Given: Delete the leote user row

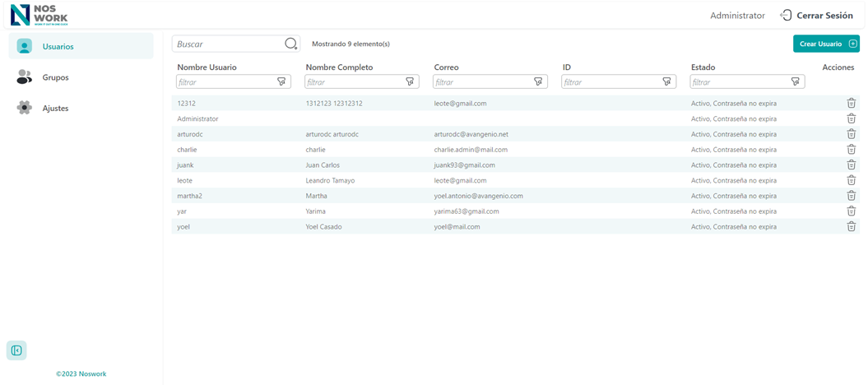Looking at the screenshot, I should coord(852,180).
